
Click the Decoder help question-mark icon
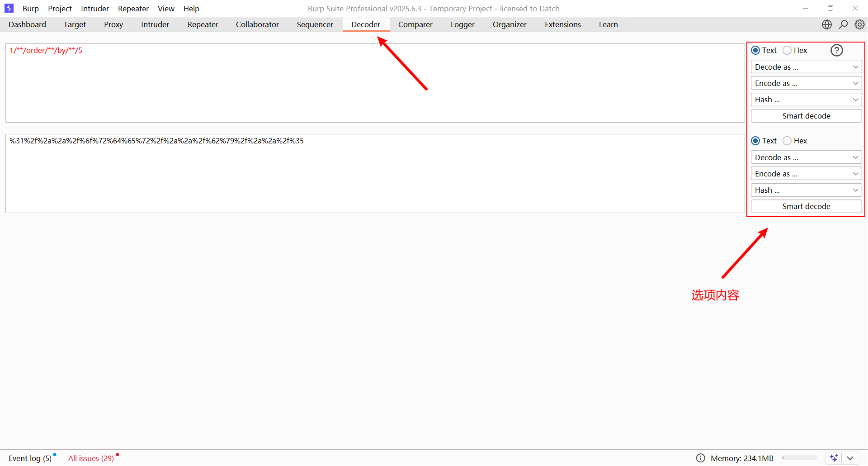click(x=837, y=50)
